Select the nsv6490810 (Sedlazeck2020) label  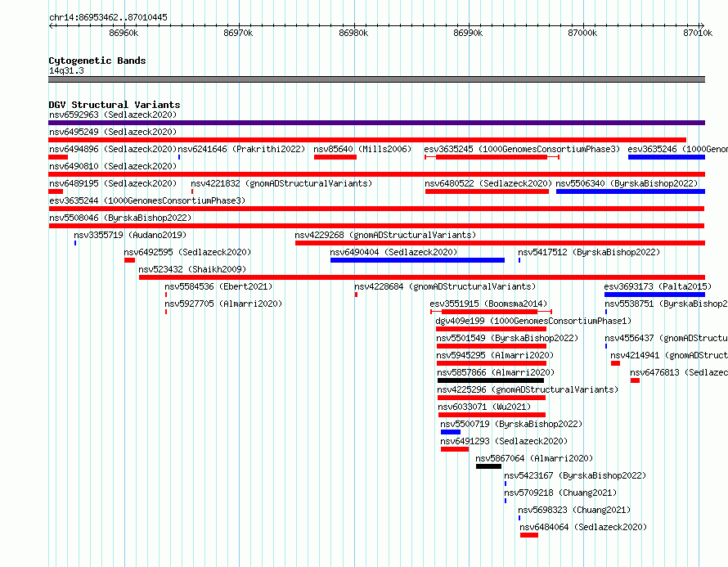tap(113, 166)
